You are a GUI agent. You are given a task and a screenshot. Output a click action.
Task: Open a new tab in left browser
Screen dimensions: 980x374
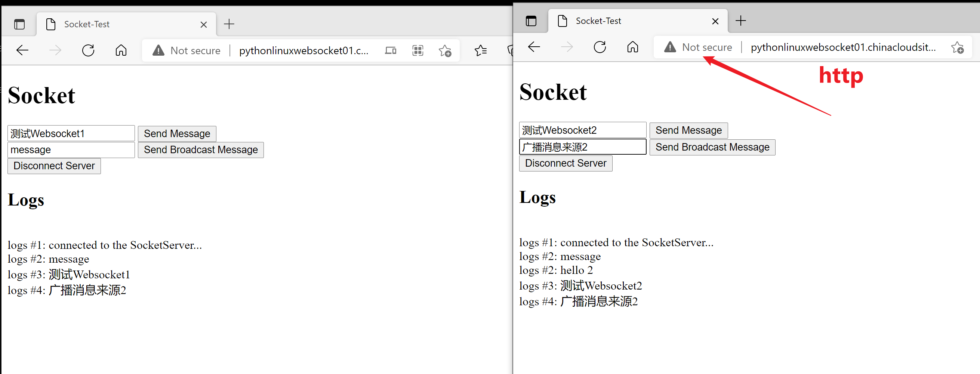[229, 24]
